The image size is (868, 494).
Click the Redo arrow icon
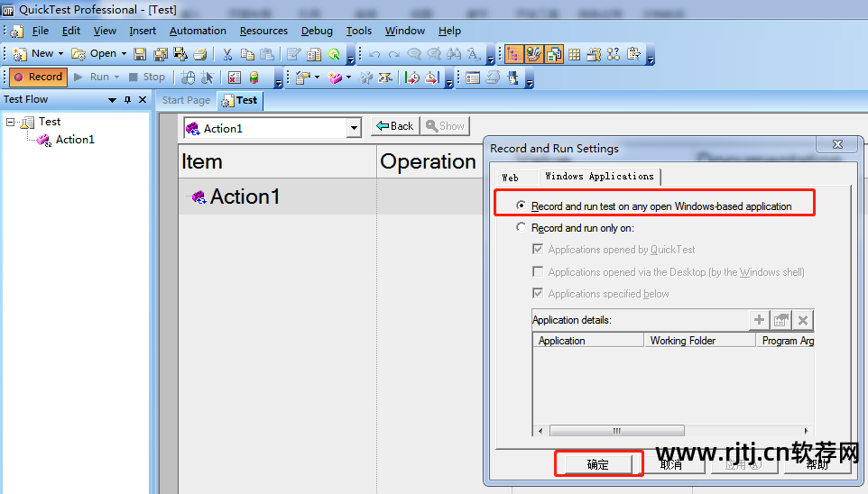click(394, 54)
